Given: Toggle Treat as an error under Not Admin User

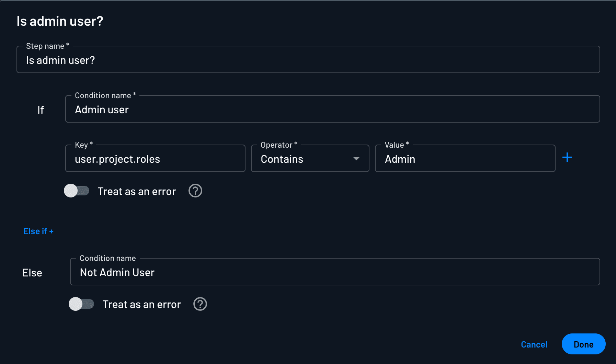Looking at the screenshot, I should [x=82, y=304].
